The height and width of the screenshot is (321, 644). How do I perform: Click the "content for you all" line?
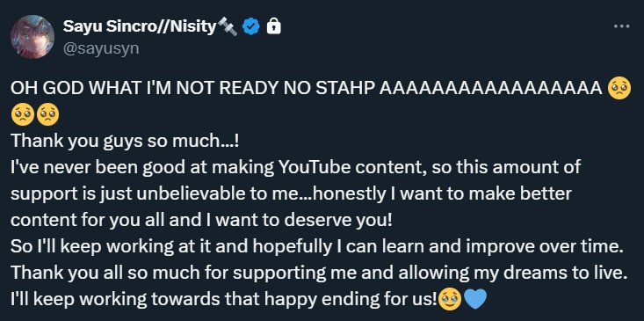pos(202,220)
